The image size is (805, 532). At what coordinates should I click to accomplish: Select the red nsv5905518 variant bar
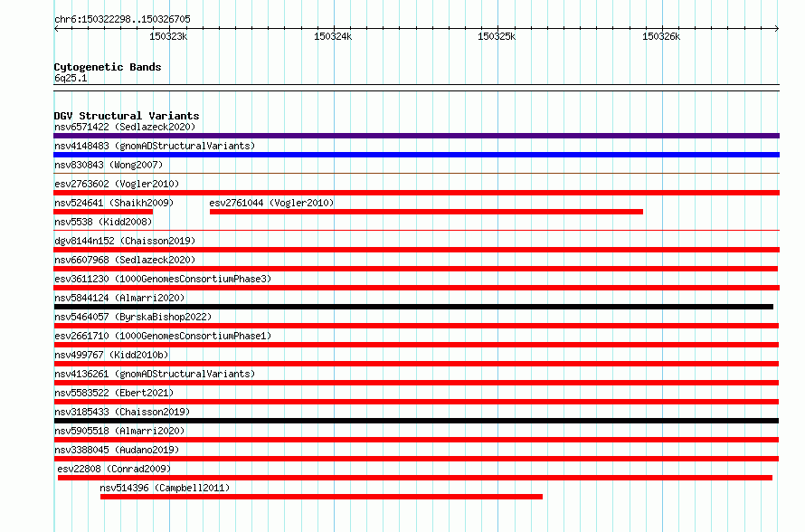click(x=416, y=440)
